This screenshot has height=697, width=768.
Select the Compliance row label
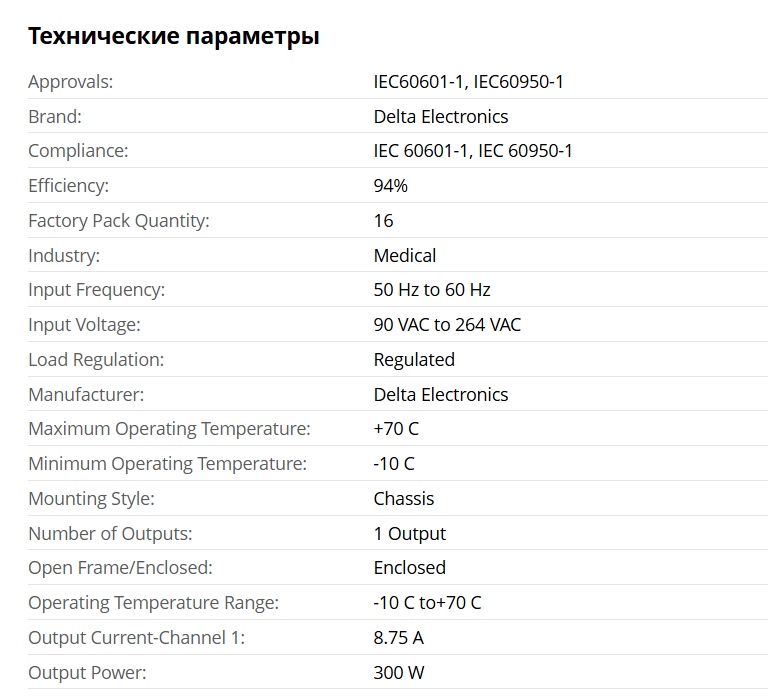tap(78, 151)
